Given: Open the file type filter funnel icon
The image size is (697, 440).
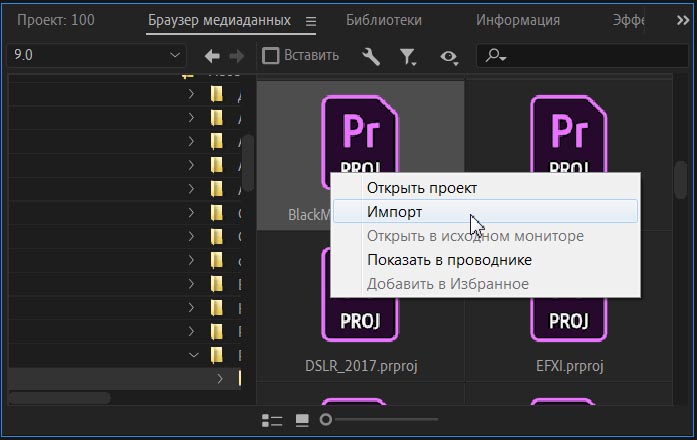Looking at the screenshot, I should pos(407,57).
